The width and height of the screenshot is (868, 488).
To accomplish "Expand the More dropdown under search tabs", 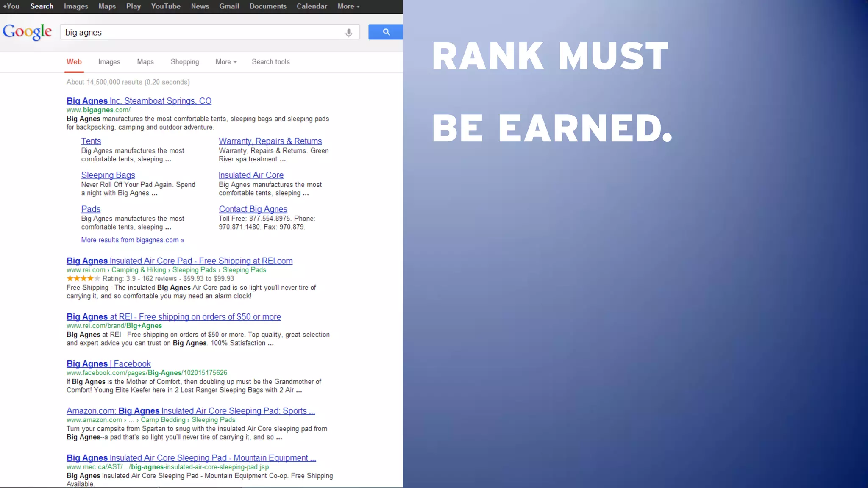I will click(226, 62).
